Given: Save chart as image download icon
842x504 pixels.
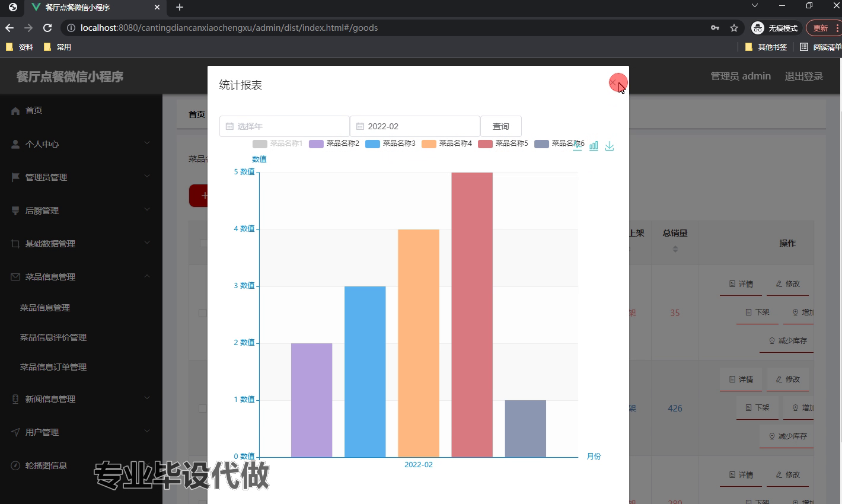Looking at the screenshot, I should [x=609, y=146].
